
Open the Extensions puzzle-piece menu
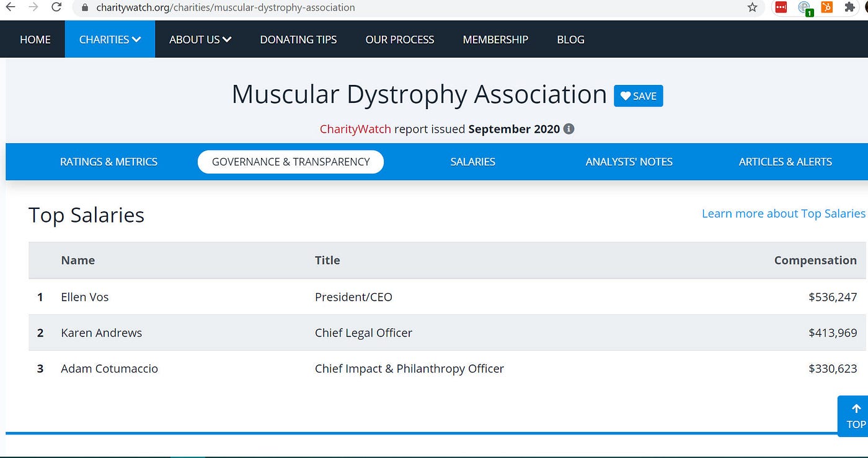[x=849, y=7]
